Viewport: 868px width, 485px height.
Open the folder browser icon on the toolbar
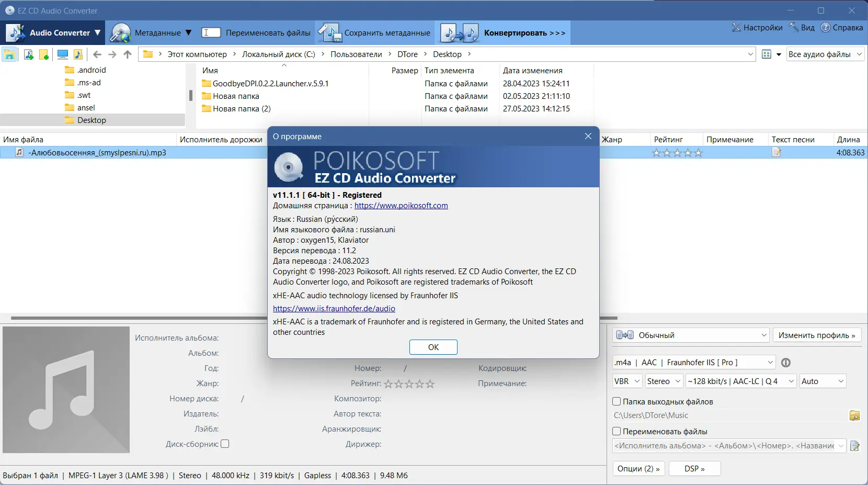[x=9, y=54]
